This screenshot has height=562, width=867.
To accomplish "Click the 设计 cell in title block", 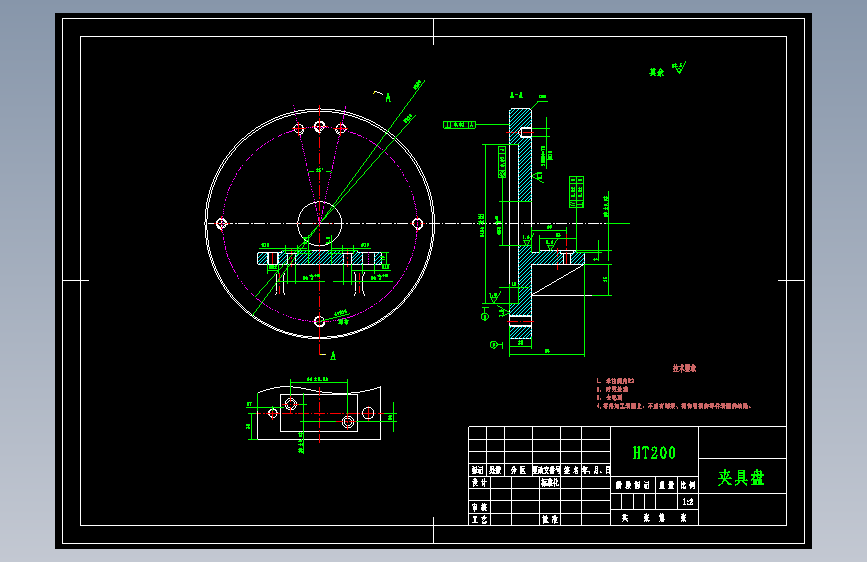I will pyautogui.click(x=479, y=482).
